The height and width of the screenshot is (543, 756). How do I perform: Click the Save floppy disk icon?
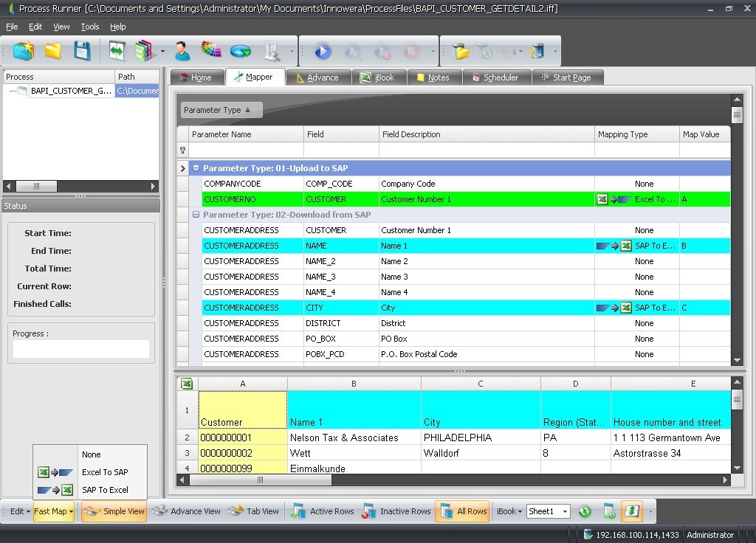pos(82,52)
